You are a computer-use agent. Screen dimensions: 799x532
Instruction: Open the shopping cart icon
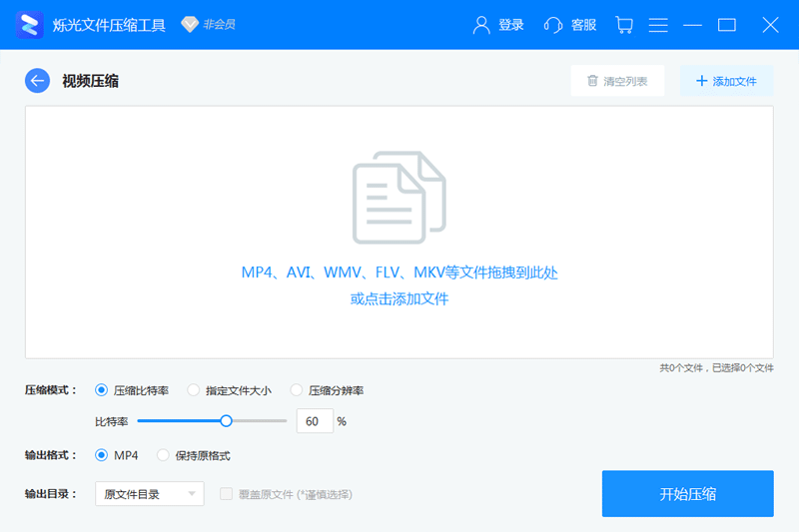pyautogui.click(x=624, y=24)
